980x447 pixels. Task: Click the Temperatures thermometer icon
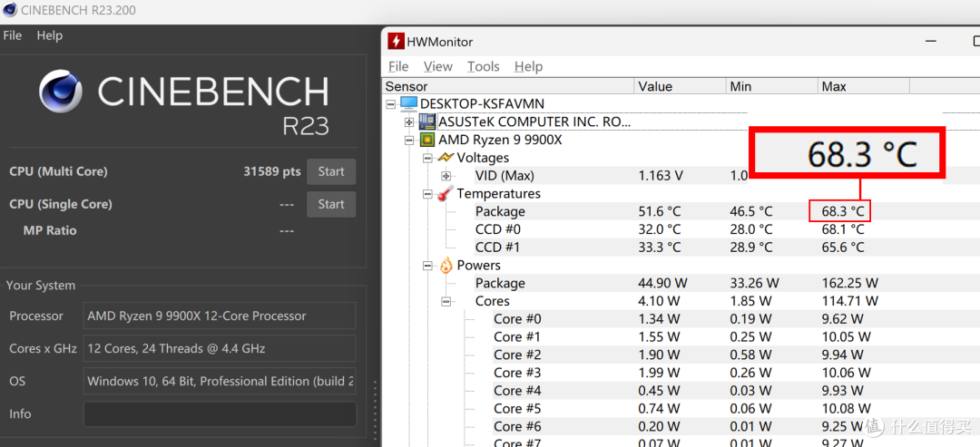tap(446, 194)
